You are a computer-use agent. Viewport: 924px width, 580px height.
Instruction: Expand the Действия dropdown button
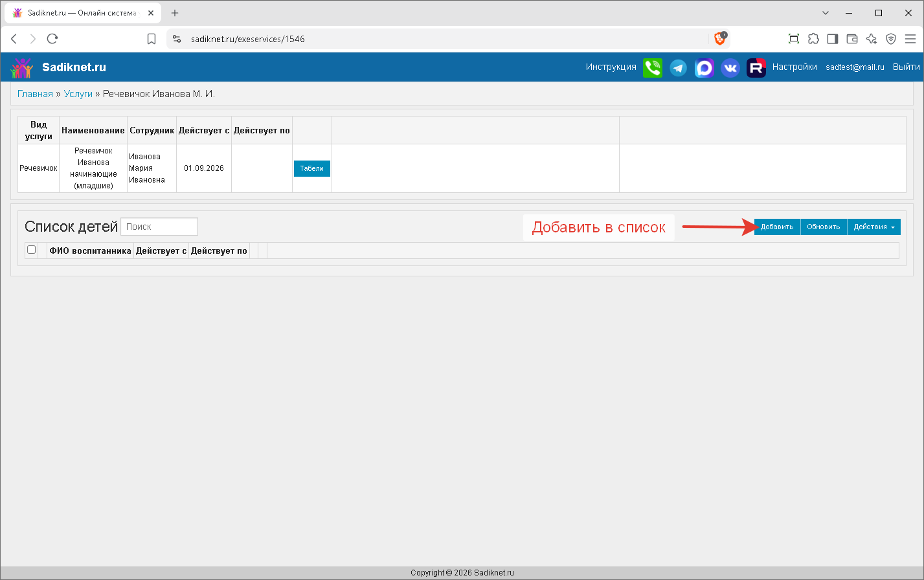coord(873,227)
